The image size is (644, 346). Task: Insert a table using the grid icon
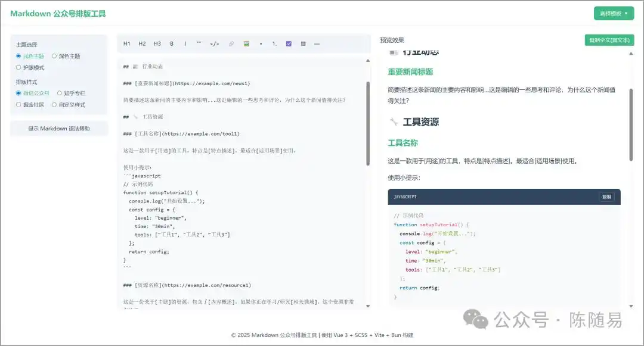click(304, 43)
